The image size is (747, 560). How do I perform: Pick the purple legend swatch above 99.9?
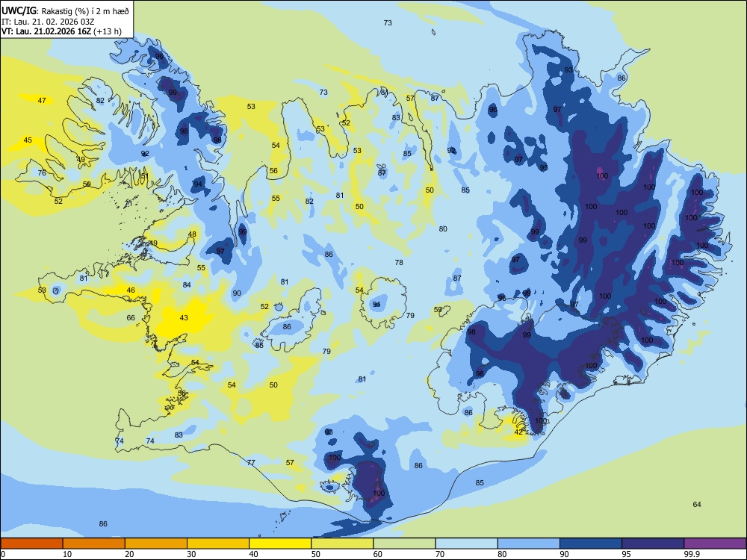[x=715, y=544]
